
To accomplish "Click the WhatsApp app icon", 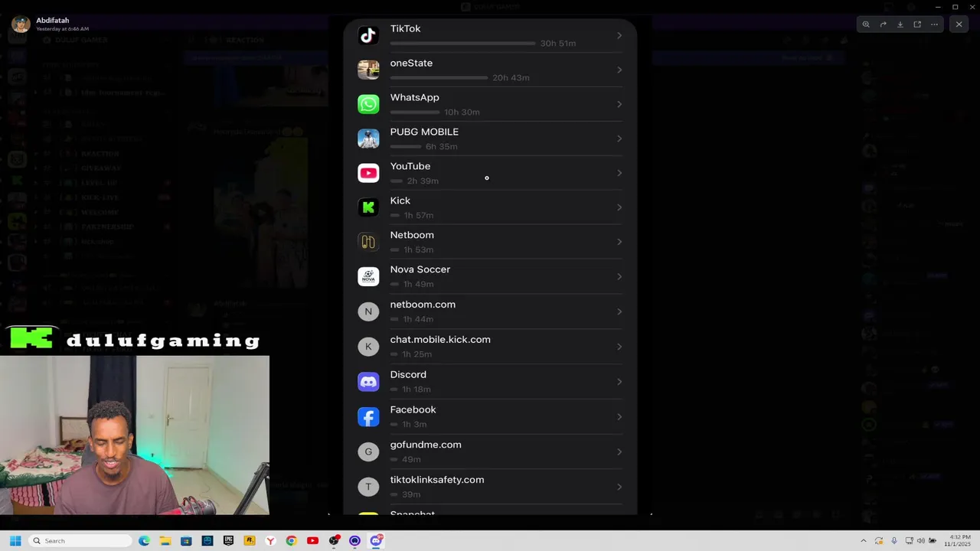I will [368, 104].
